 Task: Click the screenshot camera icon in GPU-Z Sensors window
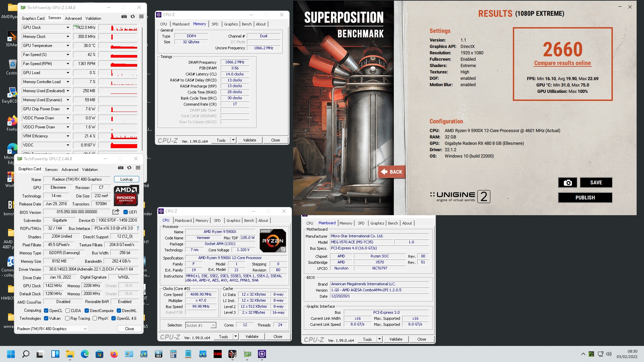pyautogui.click(x=124, y=16)
